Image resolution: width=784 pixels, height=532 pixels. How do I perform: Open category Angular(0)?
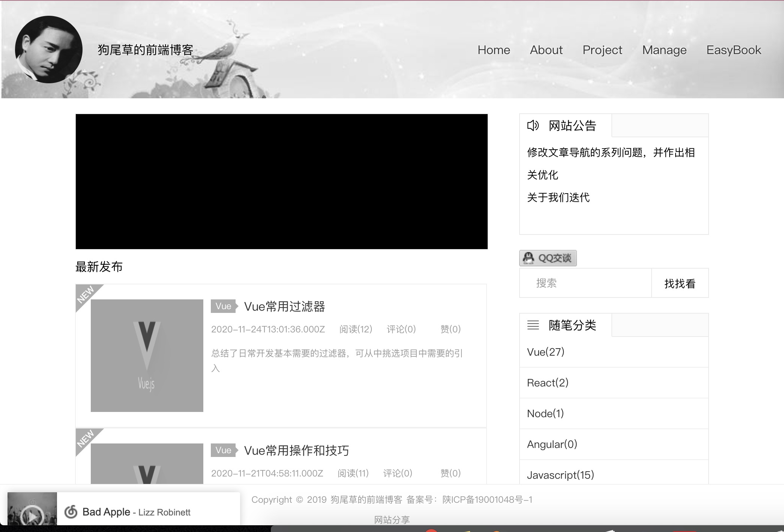[x=552, y=444]
